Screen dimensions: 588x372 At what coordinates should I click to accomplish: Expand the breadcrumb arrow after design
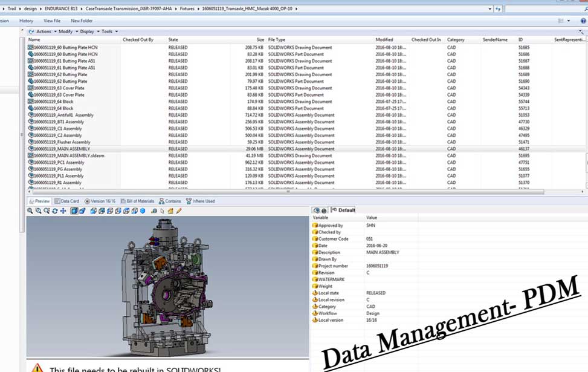[x=40, y=8]
